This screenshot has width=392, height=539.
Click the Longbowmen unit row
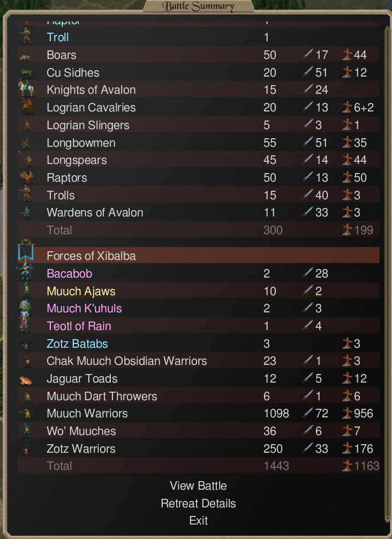tap(199, 143)
